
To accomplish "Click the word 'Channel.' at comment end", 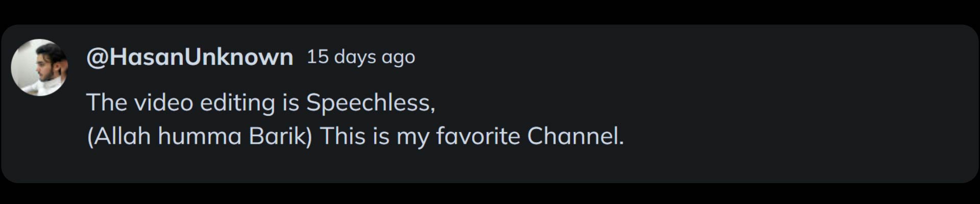I will click(575, 136).
